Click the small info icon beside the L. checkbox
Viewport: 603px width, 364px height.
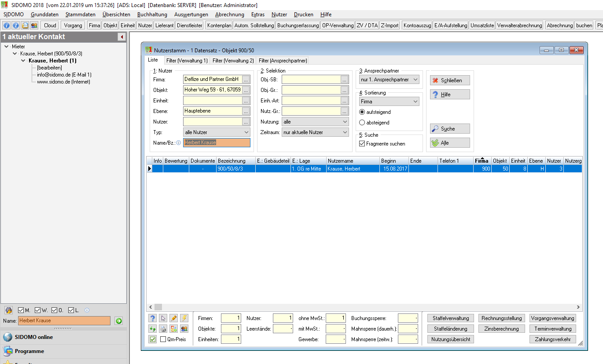(87, 310)
